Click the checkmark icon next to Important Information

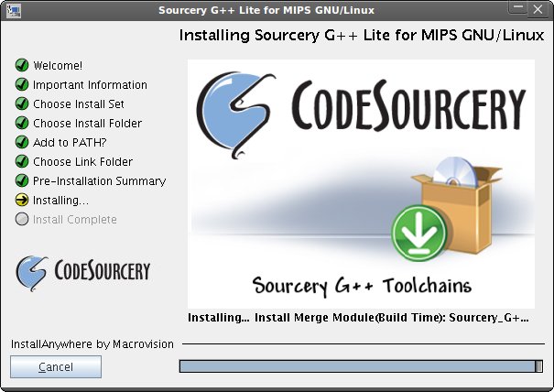pos(22,84)
